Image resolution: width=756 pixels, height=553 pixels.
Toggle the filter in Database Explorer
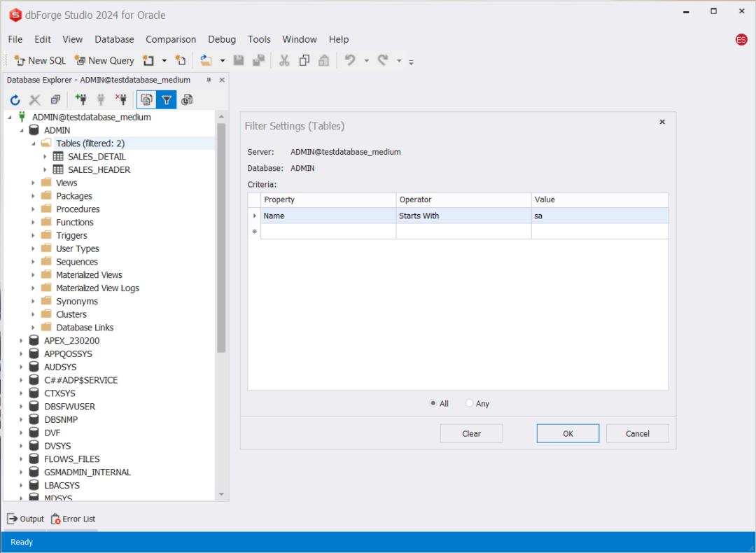tap(167, 99)
